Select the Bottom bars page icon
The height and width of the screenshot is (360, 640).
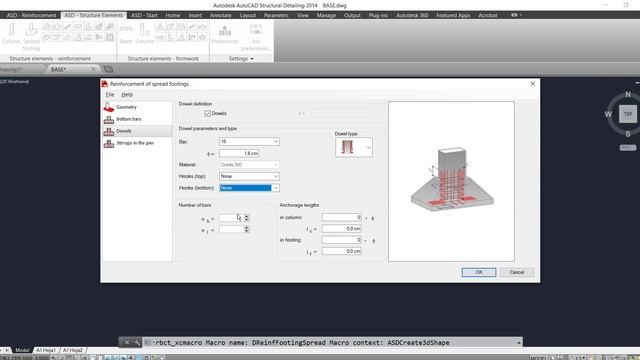(109, 119)
